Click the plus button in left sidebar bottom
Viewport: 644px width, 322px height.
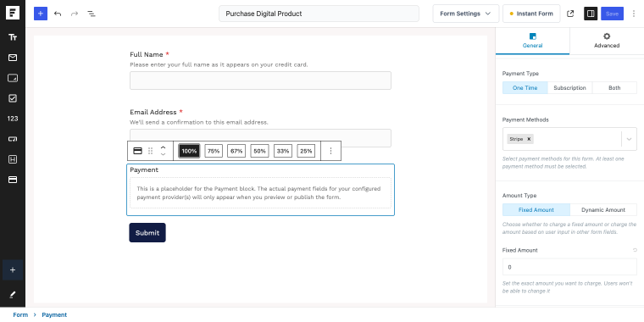tap(13, 269)
